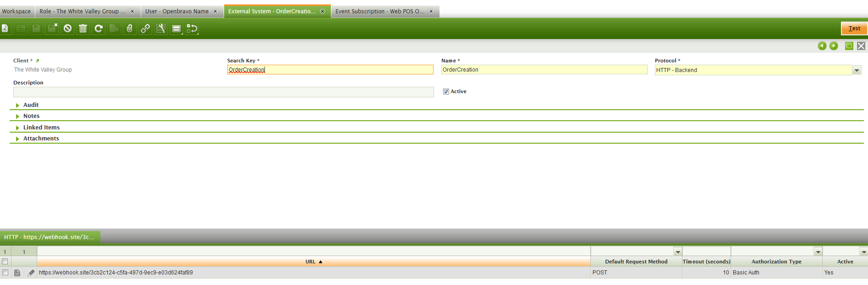Image resolution: width=868 pixels, height=285 pixels.
Task: Click the New Row in Grid icon
Action: pyautogui.click(x=21, y=28)
